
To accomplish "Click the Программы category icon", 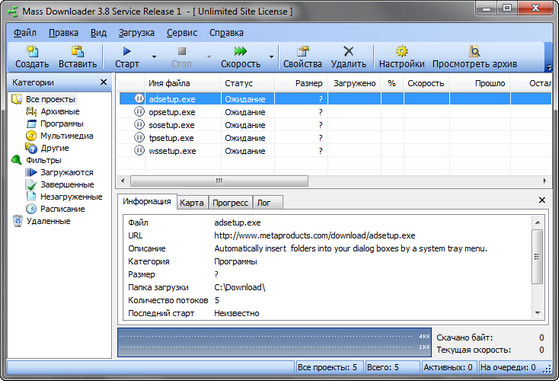I will pyautogui.click(x=31, y=124).
